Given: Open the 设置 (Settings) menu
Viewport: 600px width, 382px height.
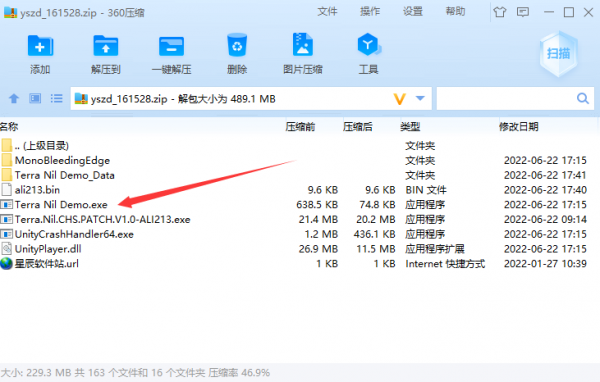Looking at the screenshot, I should (412, 12).
